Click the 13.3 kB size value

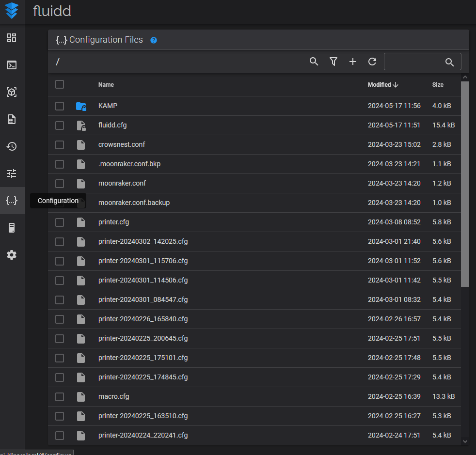pos(444,396)
